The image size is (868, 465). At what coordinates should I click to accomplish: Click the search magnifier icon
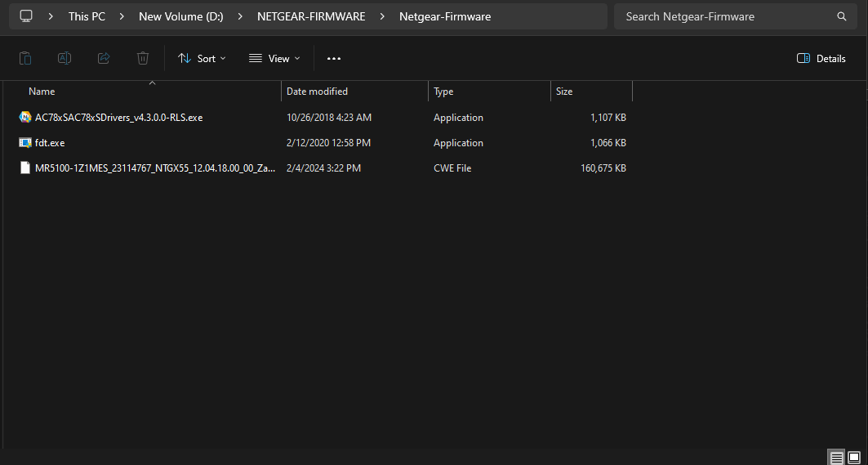tap(841, 16)
